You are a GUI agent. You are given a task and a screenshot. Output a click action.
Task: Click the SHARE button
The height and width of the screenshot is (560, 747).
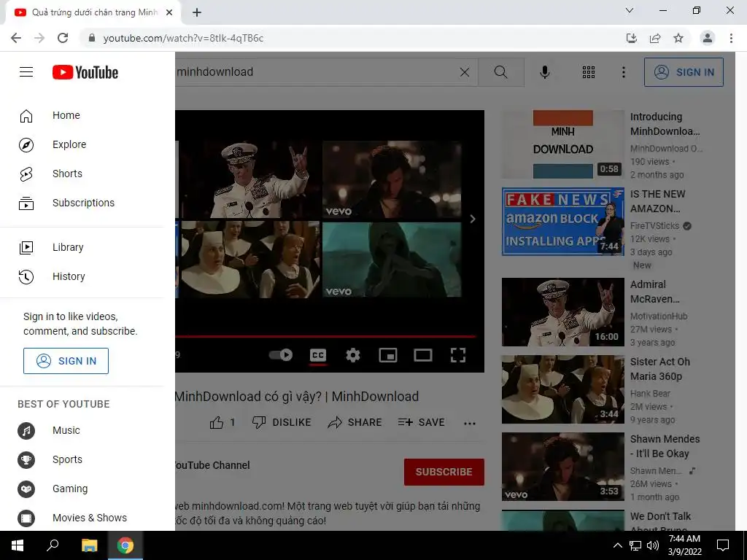click(355, 422)
